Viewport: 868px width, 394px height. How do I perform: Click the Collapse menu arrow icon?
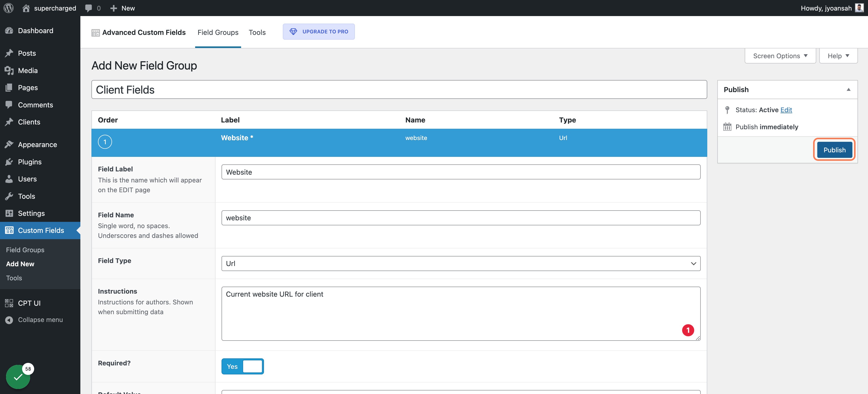pyautogui.click(x=9, y=320)
